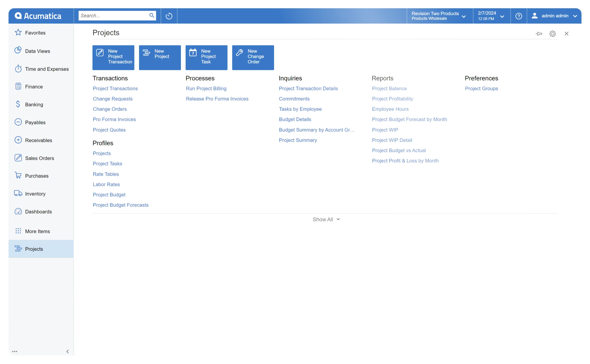Click the Recently Viewed clock icon beside search
Screen dimensions: 590x364
(169, 16)
